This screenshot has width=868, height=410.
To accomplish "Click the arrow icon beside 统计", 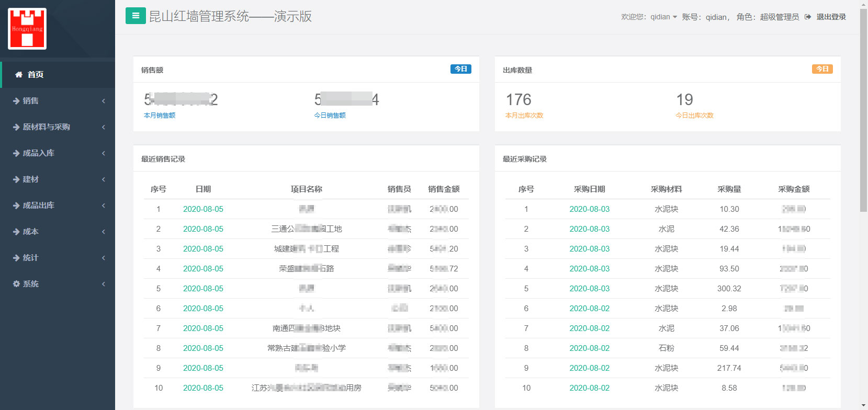I will pyautogui.click(x=16, y=258).
